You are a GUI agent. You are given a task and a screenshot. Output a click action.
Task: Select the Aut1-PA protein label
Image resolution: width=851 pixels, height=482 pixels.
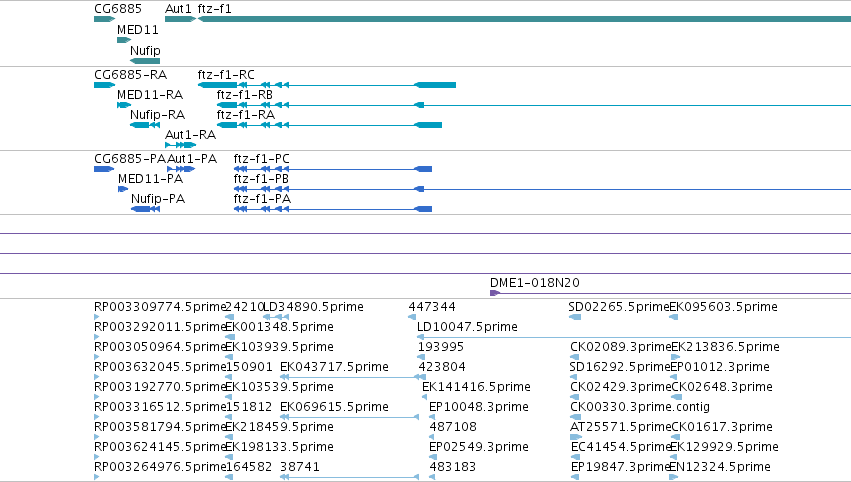192,159
